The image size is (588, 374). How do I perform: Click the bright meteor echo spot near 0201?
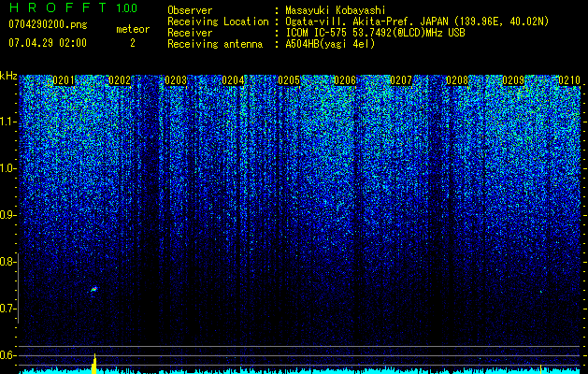[x=93, y=289]
